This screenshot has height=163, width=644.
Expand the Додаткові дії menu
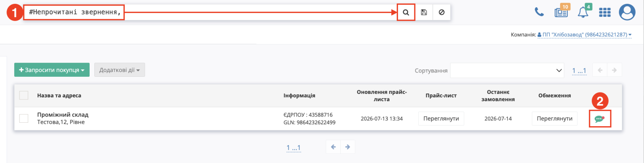[120, 70]
